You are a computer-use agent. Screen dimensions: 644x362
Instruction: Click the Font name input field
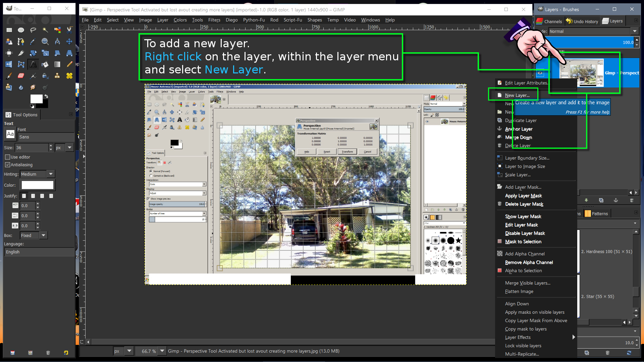point(46,137)
